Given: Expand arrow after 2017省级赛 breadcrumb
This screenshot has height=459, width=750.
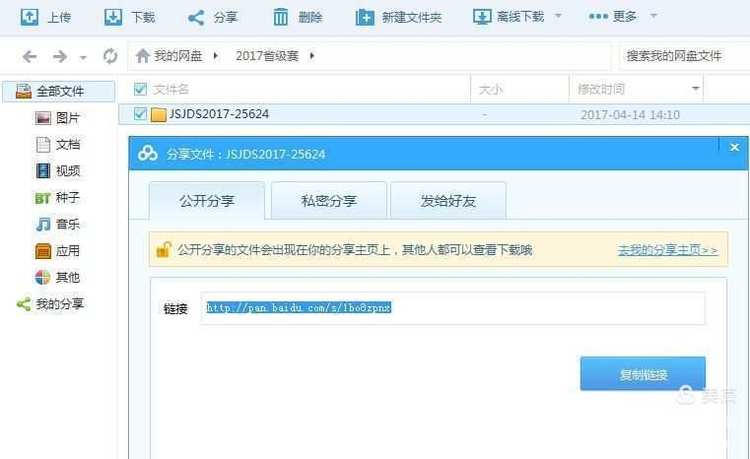Looking at the screenshot, I should coord(312,56).
